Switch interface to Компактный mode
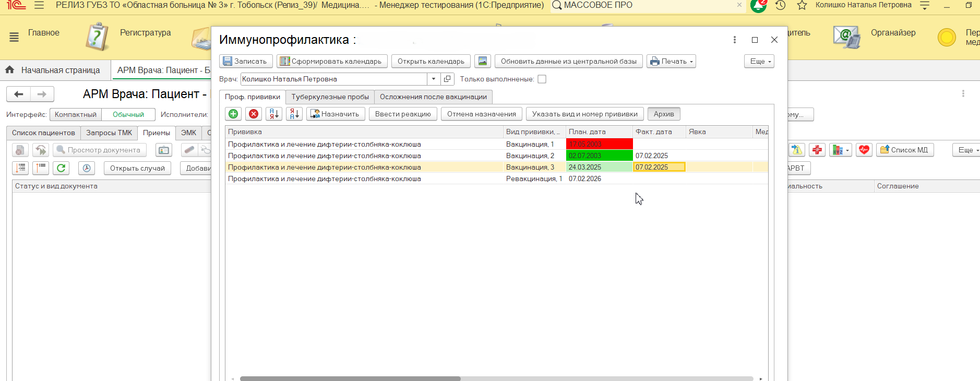The width and height of the screenshot is (980, 381). click(x=76, y=115)
